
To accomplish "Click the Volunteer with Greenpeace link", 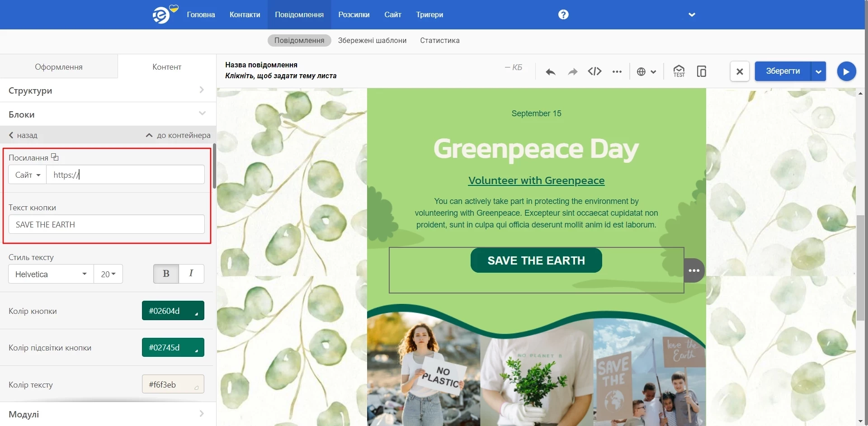I will click(x=536, y=180).
